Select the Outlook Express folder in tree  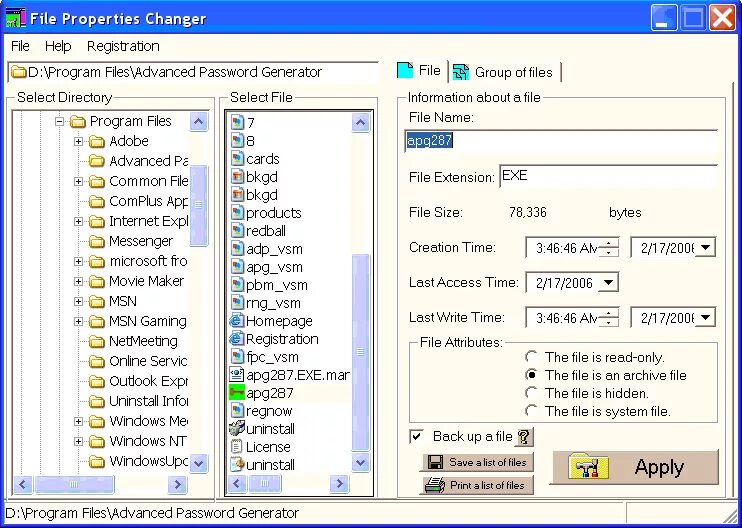tap(148, 381)
